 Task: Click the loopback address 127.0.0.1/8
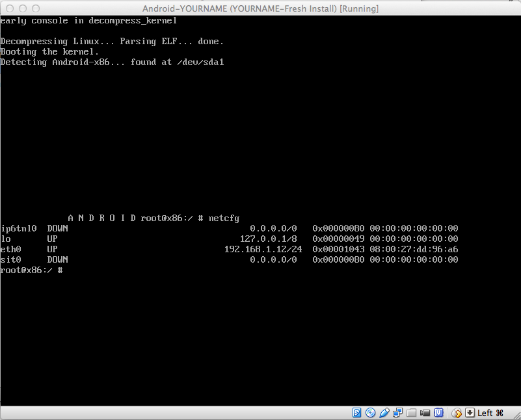[269, 239]
